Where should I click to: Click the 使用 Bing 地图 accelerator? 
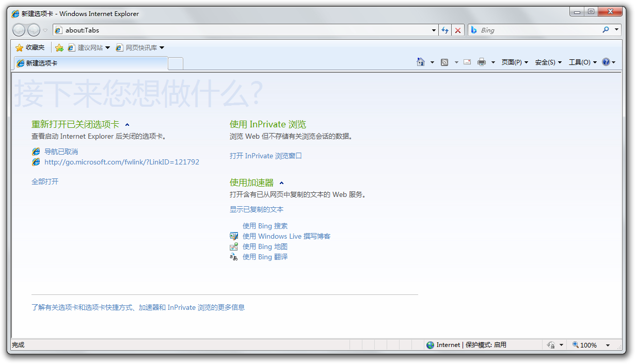(x=265, y=246)
